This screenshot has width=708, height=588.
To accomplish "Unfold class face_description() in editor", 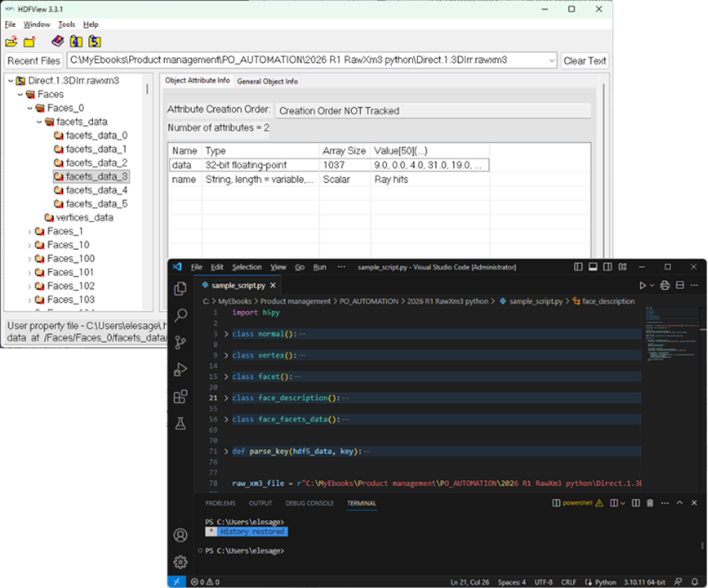I will click(225, 398).
